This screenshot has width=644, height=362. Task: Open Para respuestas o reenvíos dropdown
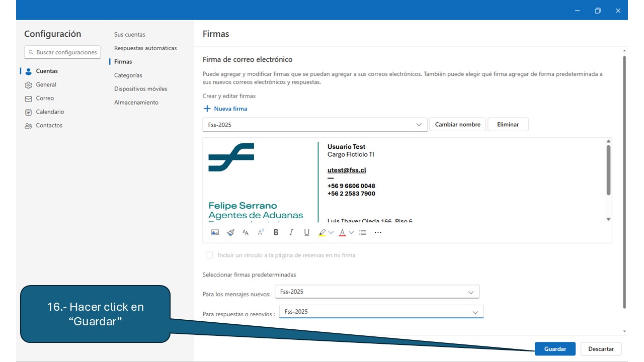(x=381, y=312)
